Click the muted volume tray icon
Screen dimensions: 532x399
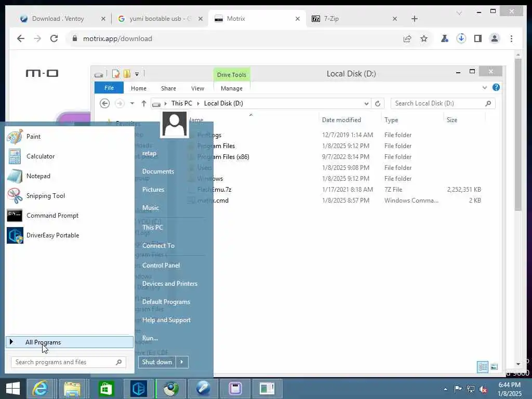[483, 389]
